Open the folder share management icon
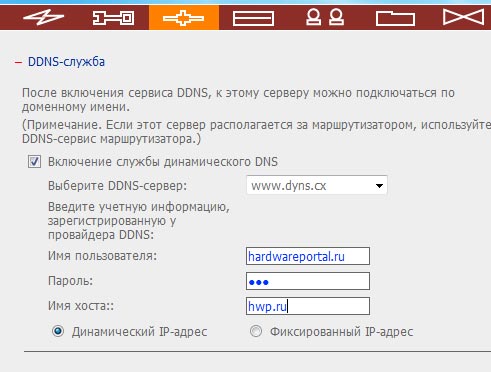Image resolution: width=491 pixels, height=372 pixels. coord(396,18)
